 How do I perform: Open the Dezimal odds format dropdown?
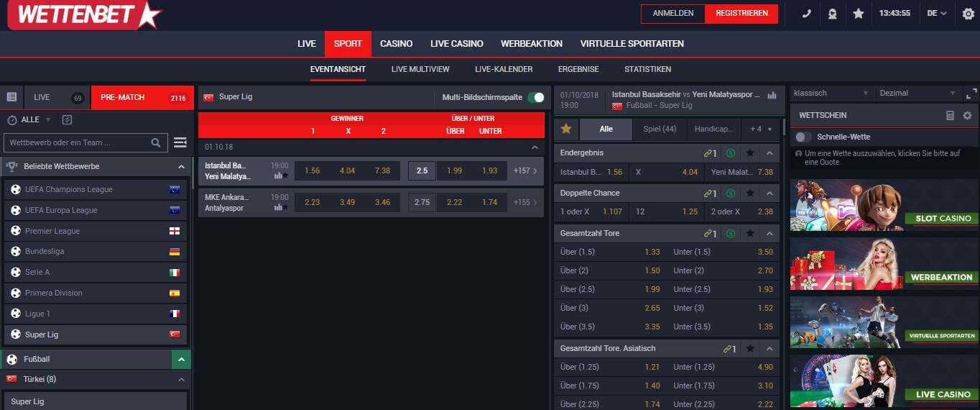pyautogui.click(x=917, y=93)
